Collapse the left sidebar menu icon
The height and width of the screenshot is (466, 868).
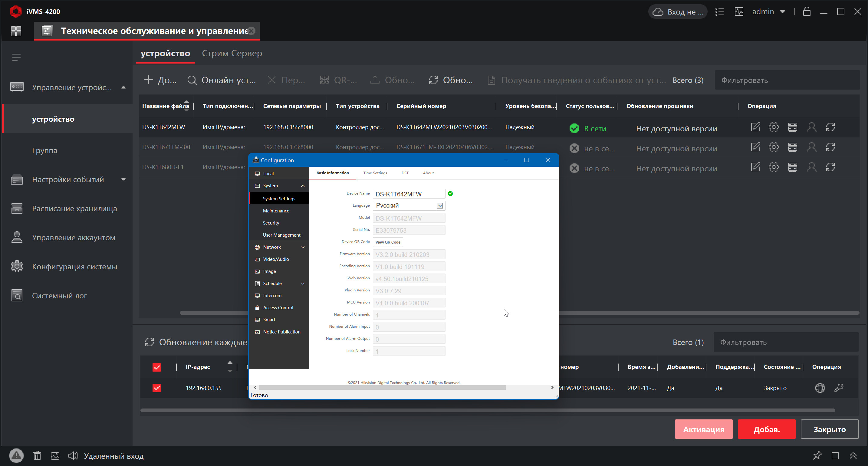pyautogui.click(x=16, y=57)
